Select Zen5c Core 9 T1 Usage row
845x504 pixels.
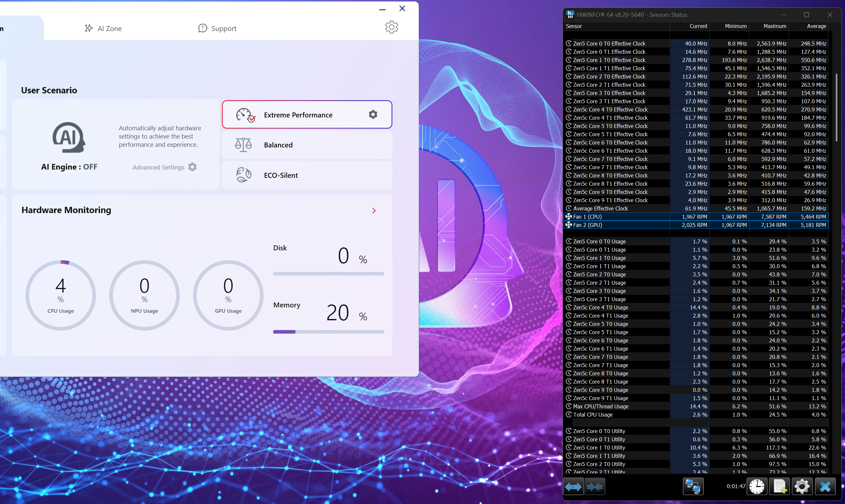click(x=696, y=398)
